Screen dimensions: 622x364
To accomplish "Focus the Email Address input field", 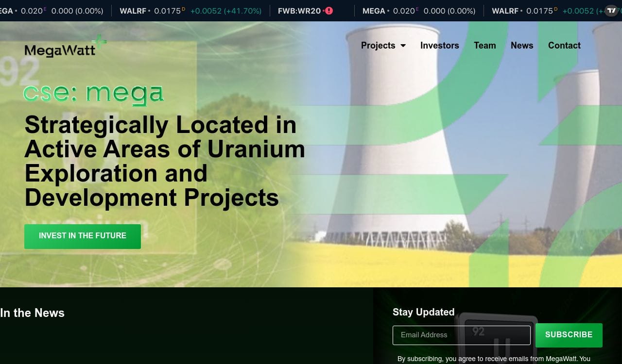I will click(x=461, y=335).
